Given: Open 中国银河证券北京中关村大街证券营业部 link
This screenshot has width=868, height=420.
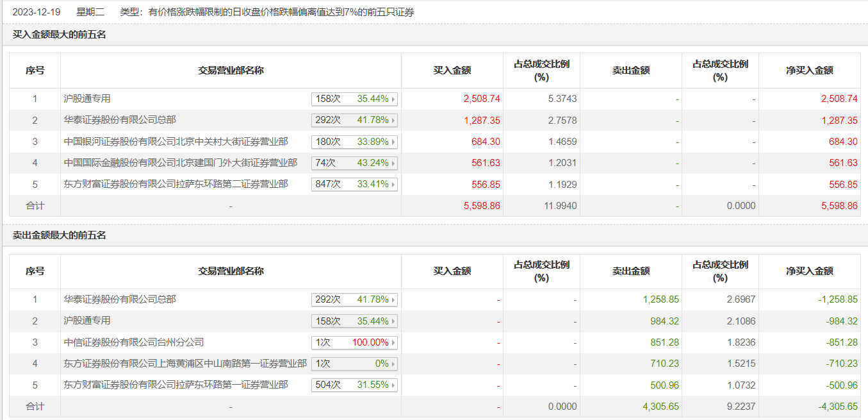Looking at the screenshot, I should (176, 141).
